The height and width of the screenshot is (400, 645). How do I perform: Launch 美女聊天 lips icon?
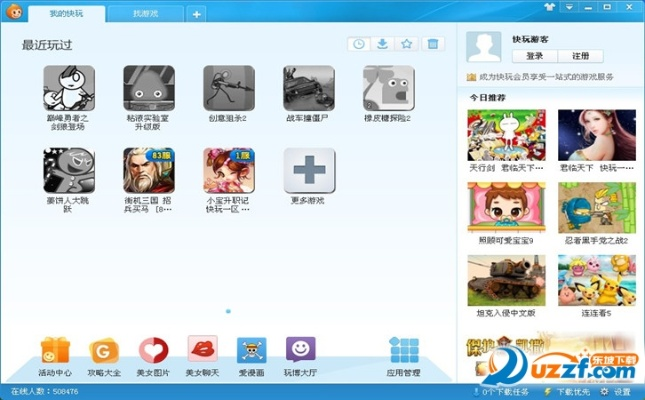click(202, 350)
